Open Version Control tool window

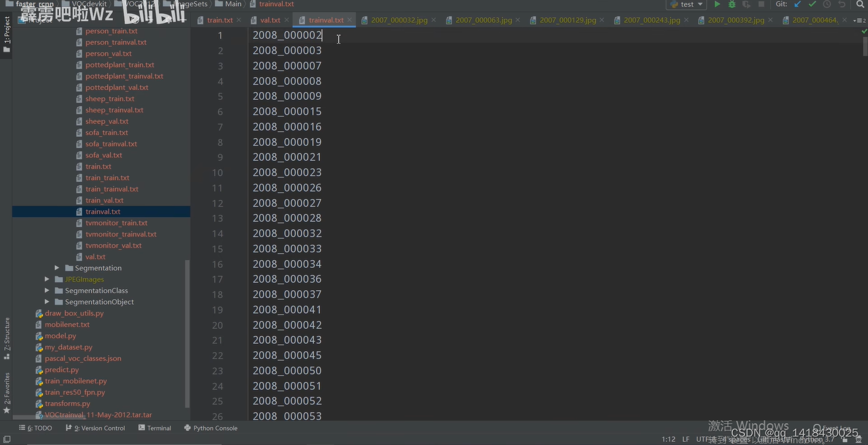95,428
